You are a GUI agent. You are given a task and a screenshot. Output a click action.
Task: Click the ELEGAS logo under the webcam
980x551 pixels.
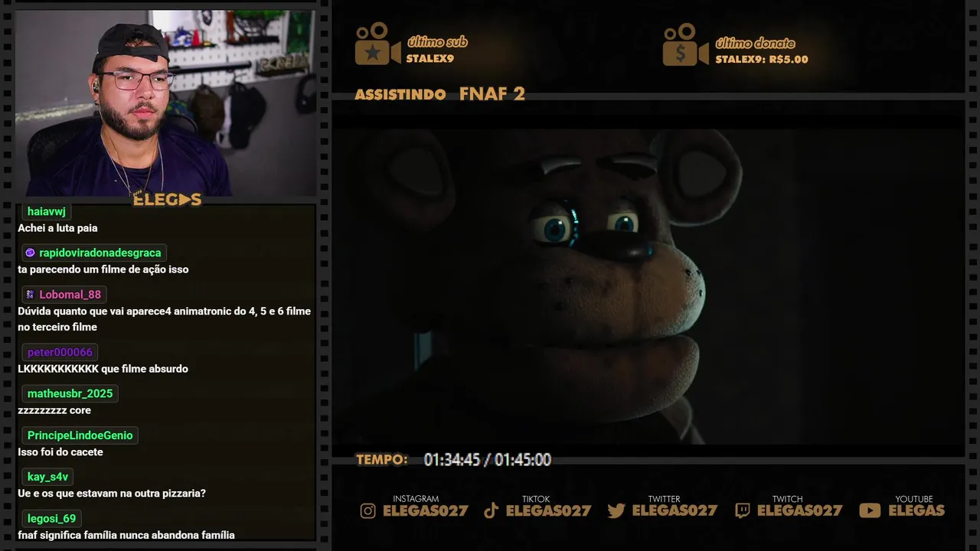167,200
